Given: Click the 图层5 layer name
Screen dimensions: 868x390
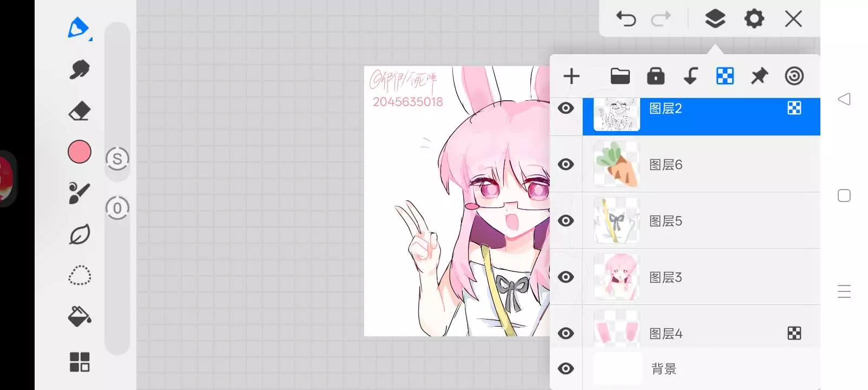Looking at the screenshot, I should click(666, 221).
